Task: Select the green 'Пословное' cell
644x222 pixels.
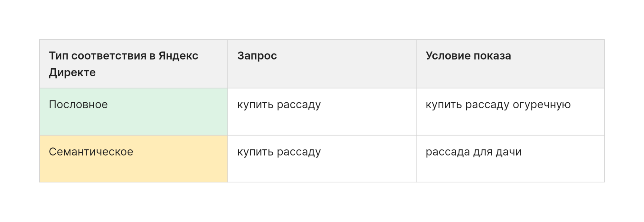Action: tap(134, 112)
